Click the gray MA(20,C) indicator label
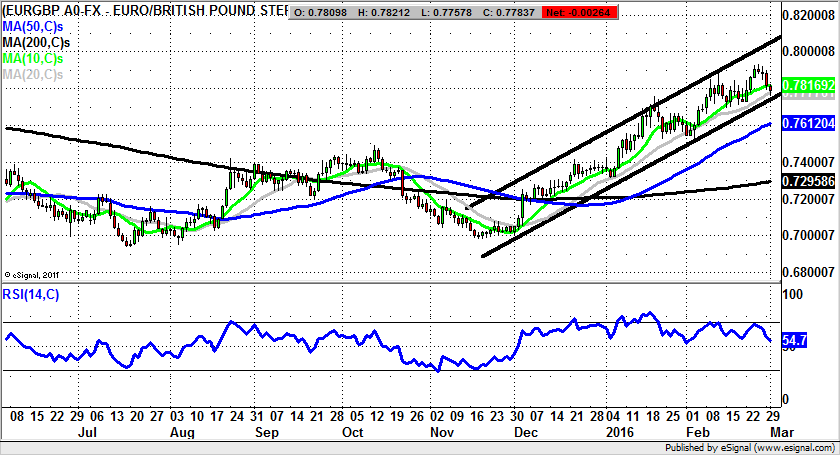The image size is (840, 455). point(33,75)
